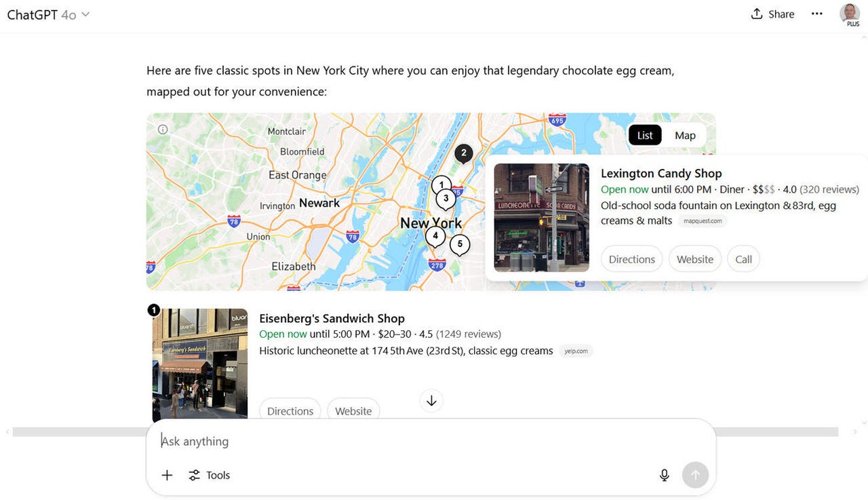Image resolution: width=868 pixels, height=500 pixels.
Task: Switch to Map view
Action: click(x=685, y=135)
